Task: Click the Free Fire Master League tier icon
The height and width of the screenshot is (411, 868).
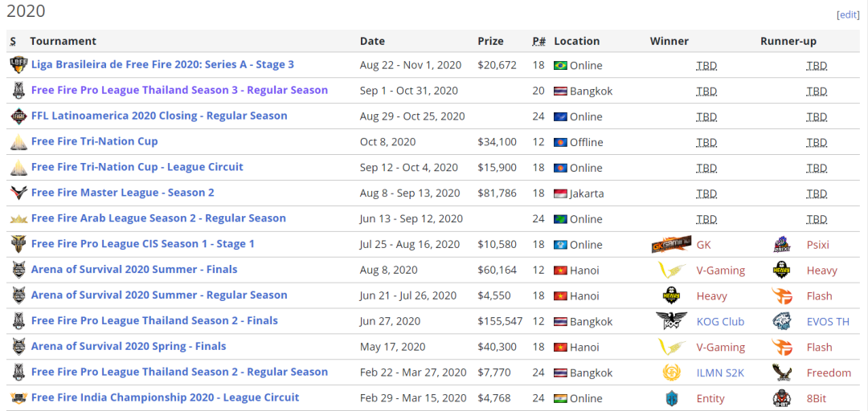Action: coord(18,193)
